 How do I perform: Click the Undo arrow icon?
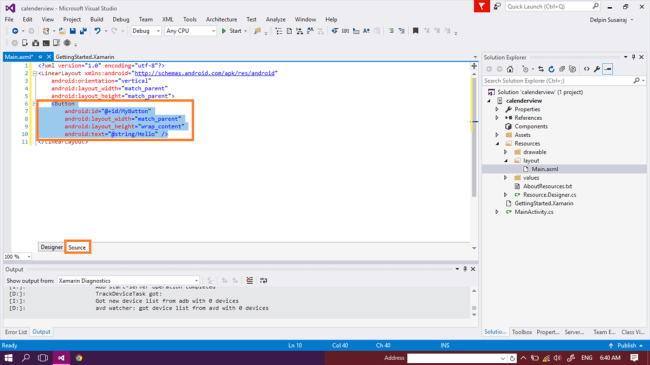(x=97, y=31)
